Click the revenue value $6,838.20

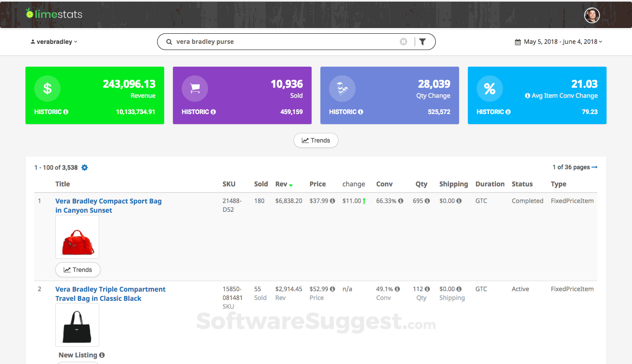point(289,201)
